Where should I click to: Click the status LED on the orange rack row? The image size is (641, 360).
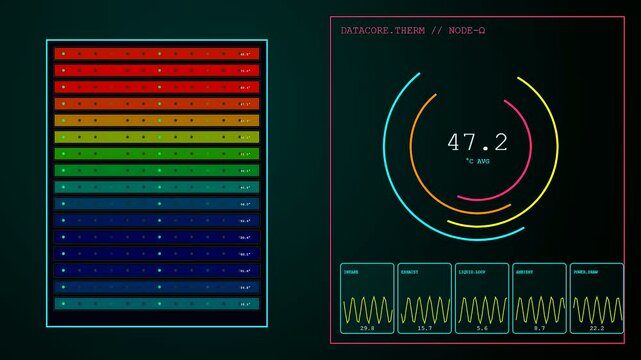coord(63,121)
